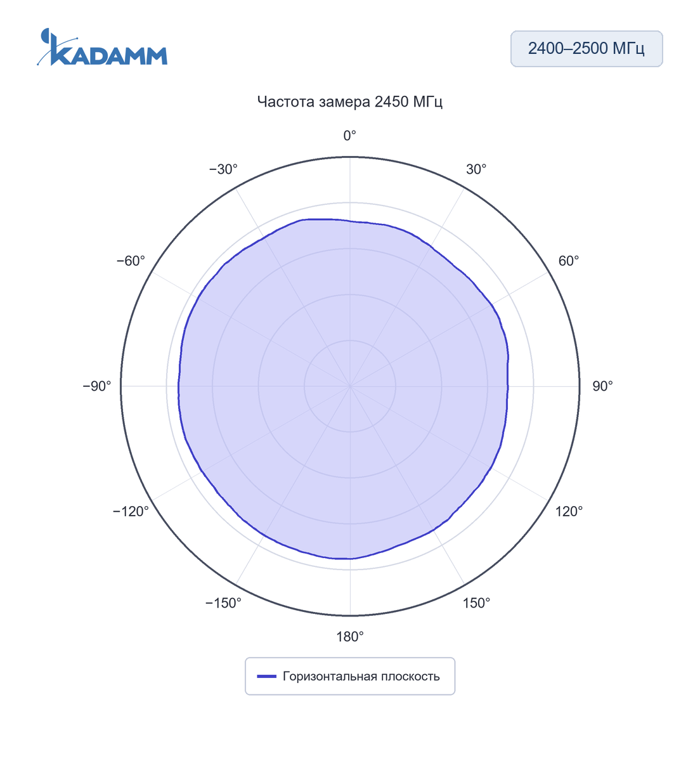This screenshot has width=700, height=768.
Task: Click the 2400–2500 МГц frequency badge
Action: 587,49
